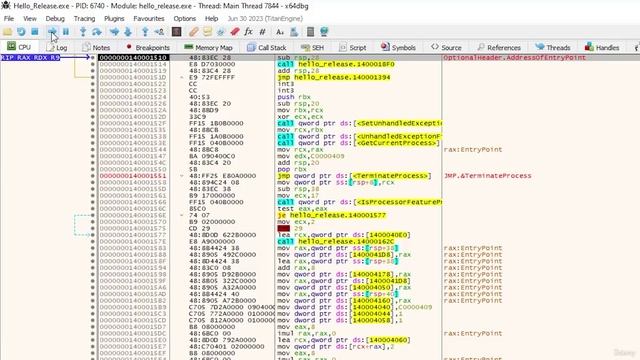This screenshot has height=360, width=640.
Task: Click the Step Over icon
Action: [x=97, y=31]
